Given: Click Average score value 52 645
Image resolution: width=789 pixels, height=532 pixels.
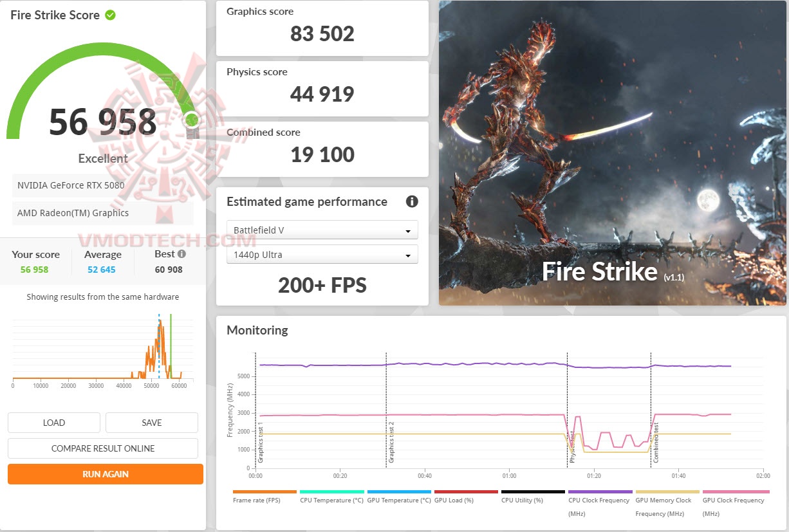Looking at the screenshot, I should click(102, 270).
